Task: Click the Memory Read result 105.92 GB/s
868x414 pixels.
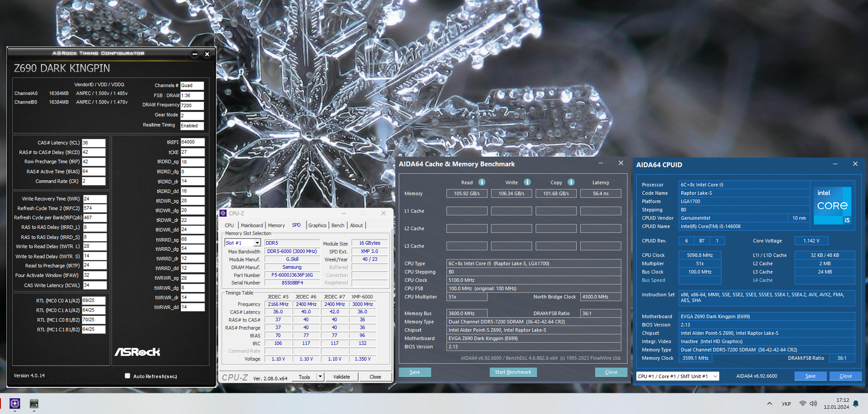Action: [467, 193]
